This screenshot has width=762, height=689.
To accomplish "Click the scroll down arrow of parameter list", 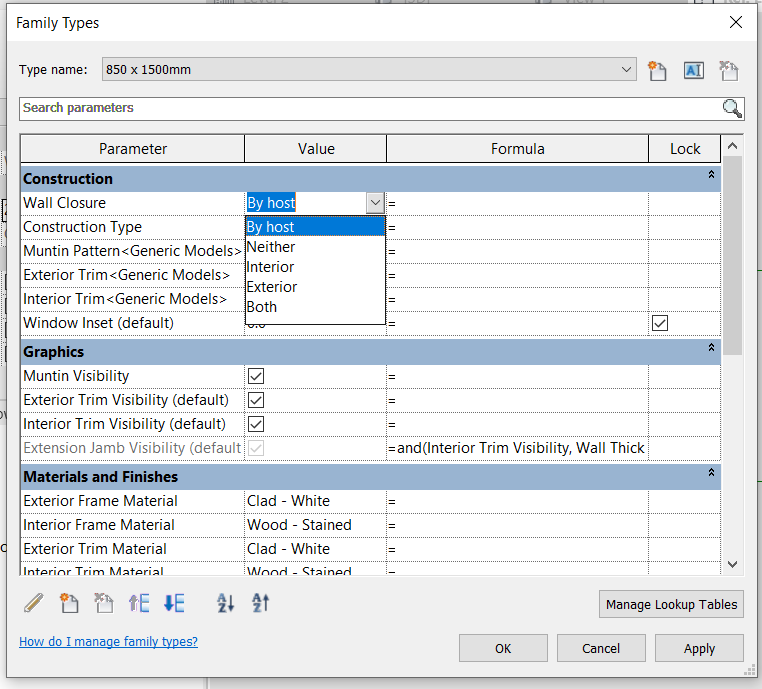I will [x=732, y=564].
